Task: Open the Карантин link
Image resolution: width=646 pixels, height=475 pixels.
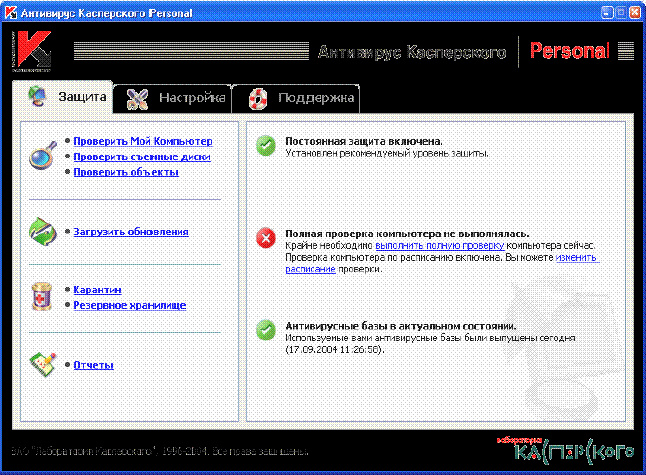Action: (x=97, y=290)
